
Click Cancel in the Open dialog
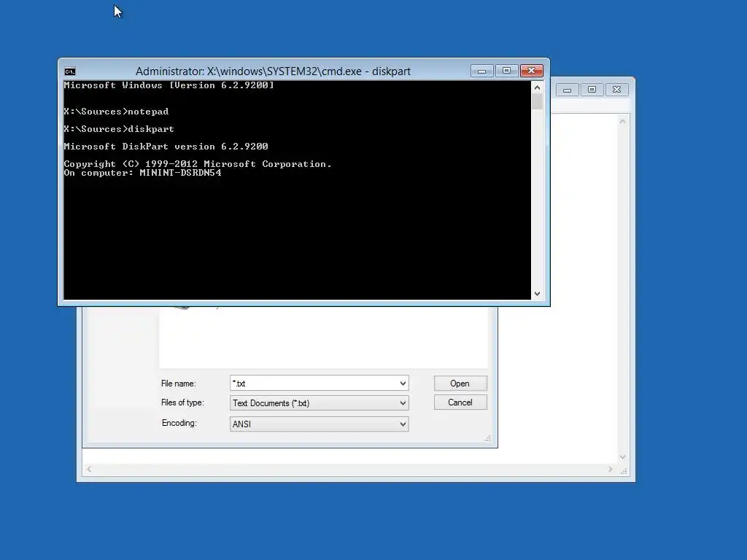(460, 402)
